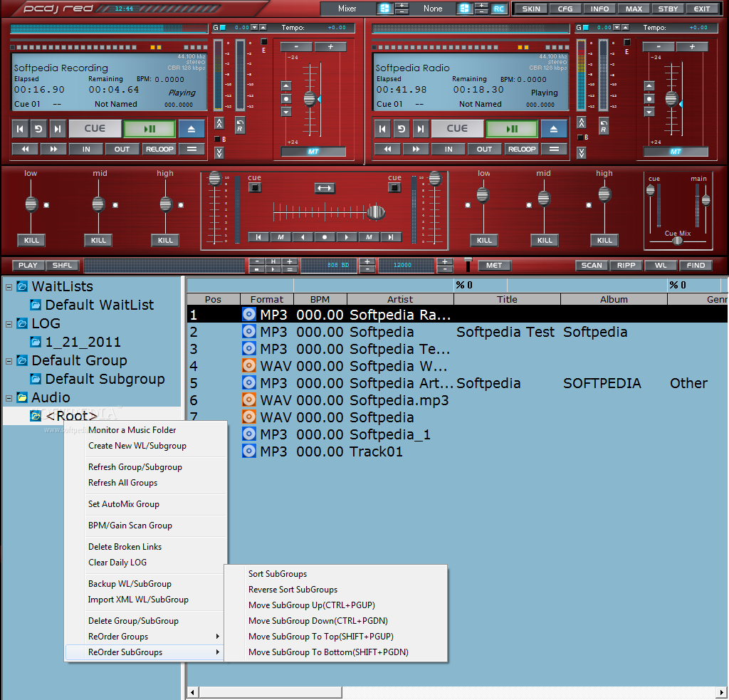Click the Mixer layout grid icon
Screen dimensions: 729x700
[x=384, y=9]
